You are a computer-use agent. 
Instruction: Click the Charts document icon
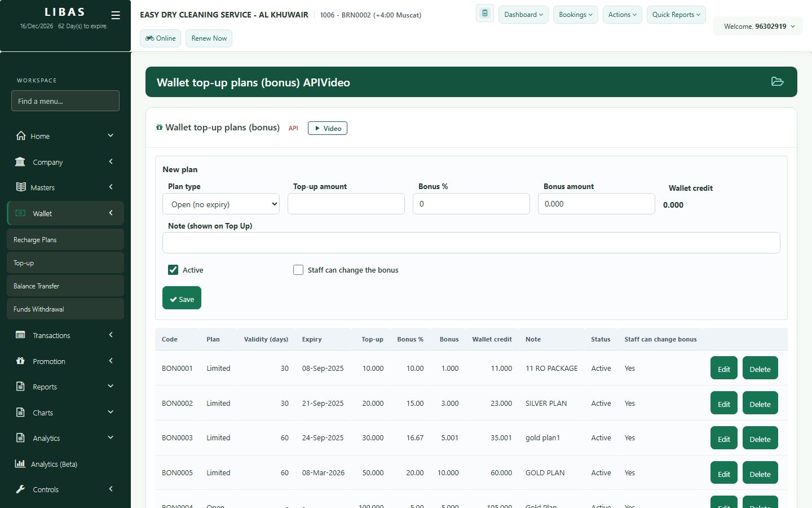click(20, 412)
